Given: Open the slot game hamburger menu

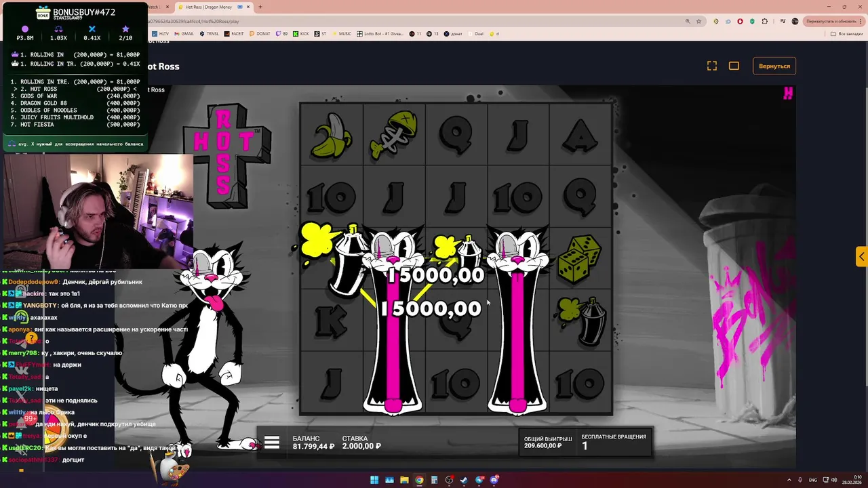Looking at the screenshot, I should [x=272, y=443].
